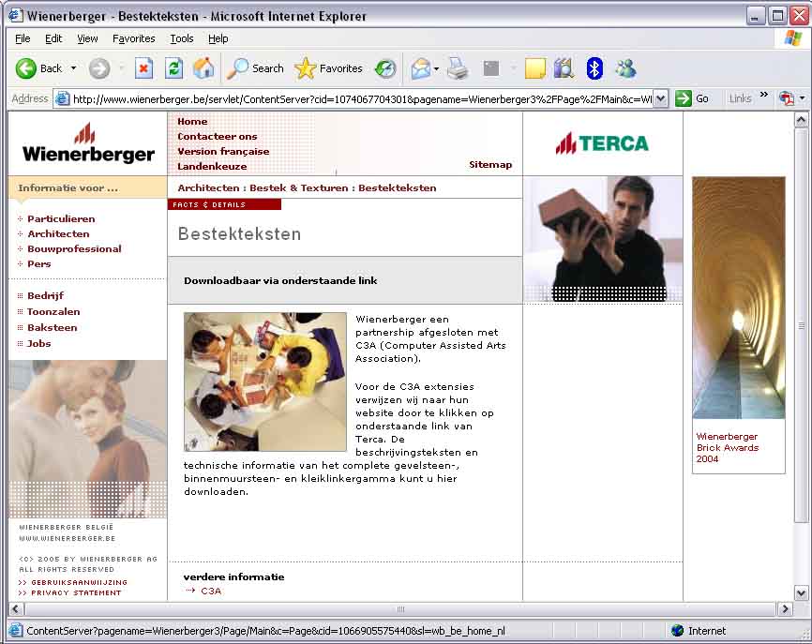Click the Landenkeuze link

coord(212,166)
